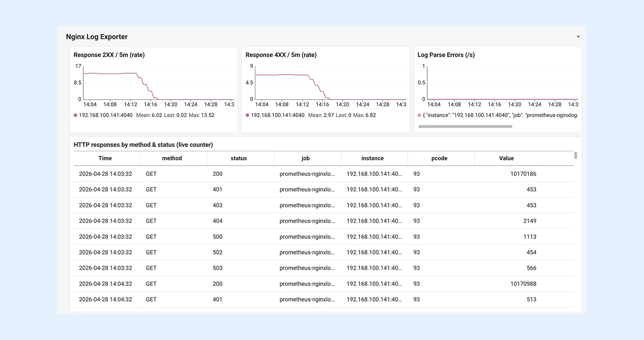
Task: Click status 404 cell in the table
Action: pyautogui.click(x=217, y=221)
